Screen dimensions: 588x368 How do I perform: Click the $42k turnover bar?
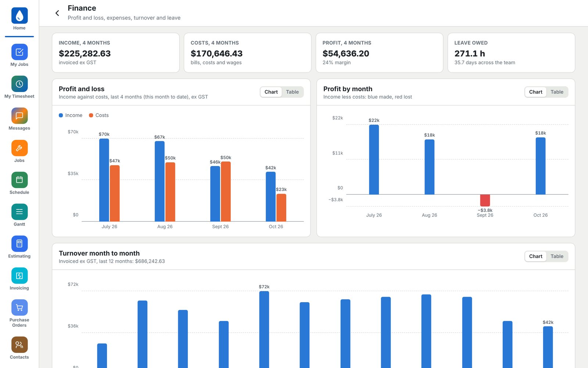pyautogui.click(x=548, y=347)
